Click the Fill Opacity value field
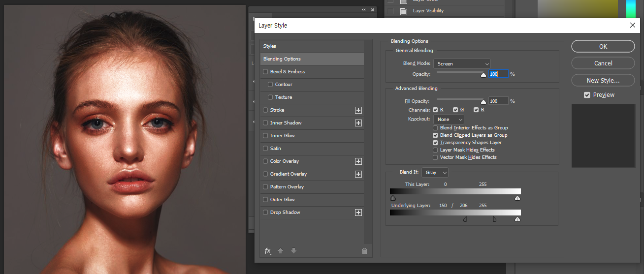Image resolution: width=644 pixels, height=274 pixels. [x=498, y=101]
